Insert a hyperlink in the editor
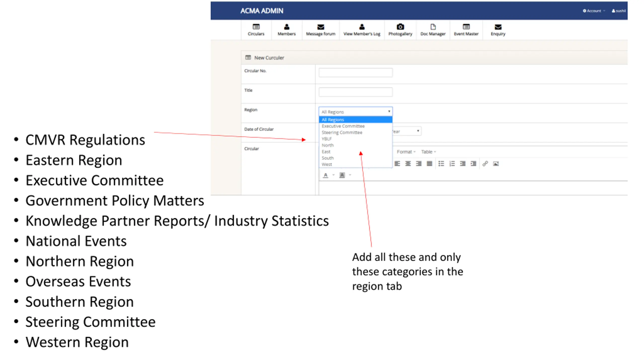This screenshot has height=362, width=644. pyautogui.click(x=485, y=164)
